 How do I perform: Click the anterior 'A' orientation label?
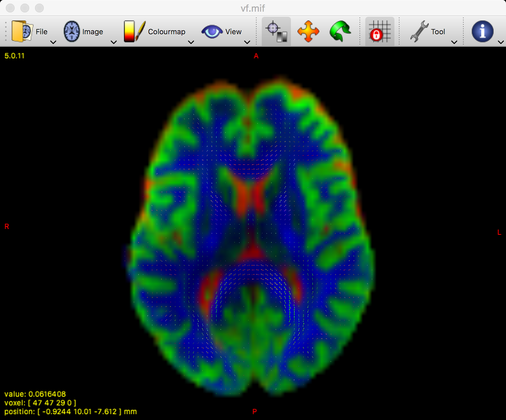(x=256, y=56)
